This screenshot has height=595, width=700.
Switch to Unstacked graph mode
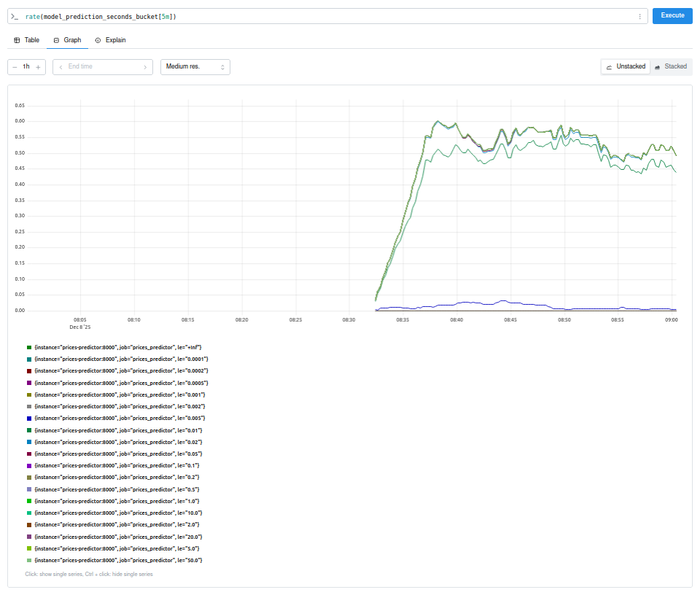click(626, 66)
